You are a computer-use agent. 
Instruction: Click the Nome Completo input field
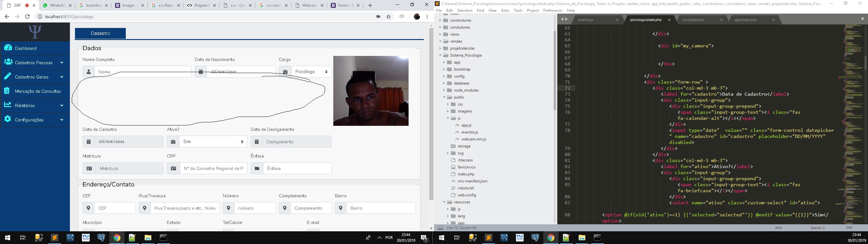pyautogui.click(x=143, y=72)
